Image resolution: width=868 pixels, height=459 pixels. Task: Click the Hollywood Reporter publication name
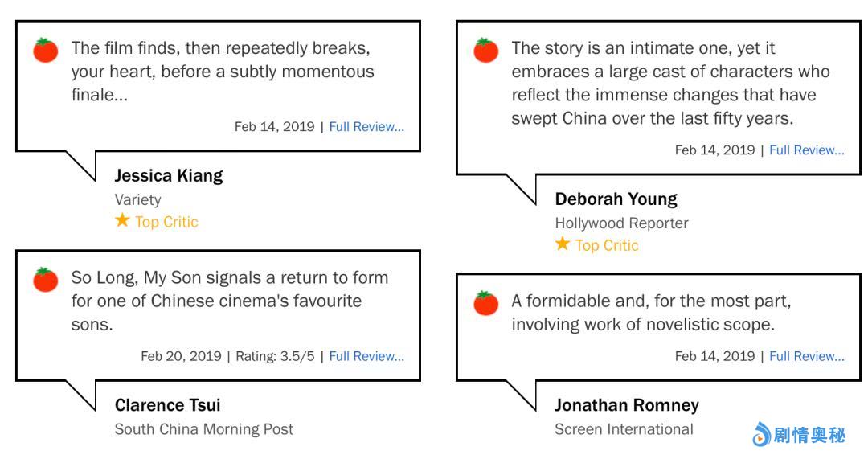(621, 223)
